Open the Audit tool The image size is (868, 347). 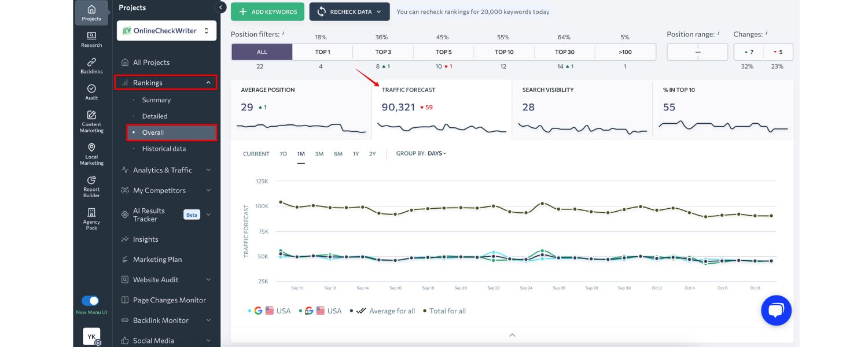pyautogui.click(x=91, y=91)
